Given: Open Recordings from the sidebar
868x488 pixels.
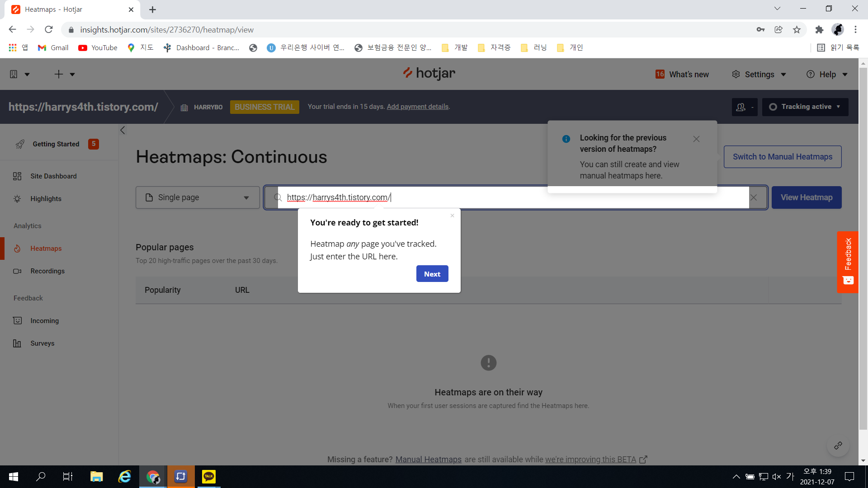Looking at the screenshot, I should (x=47, y=271).
